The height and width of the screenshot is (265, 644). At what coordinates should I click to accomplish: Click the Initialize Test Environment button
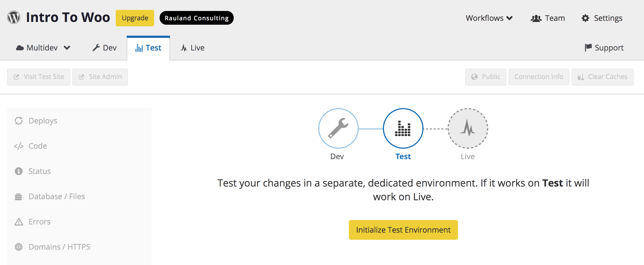[x=403, y=230]
